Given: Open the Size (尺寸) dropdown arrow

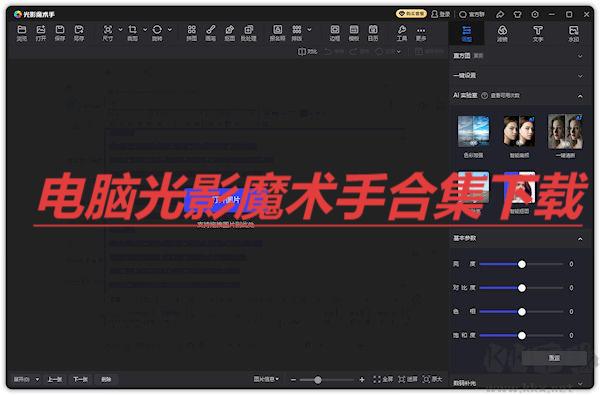Looking at the screenshot, I should click(120, 29).
